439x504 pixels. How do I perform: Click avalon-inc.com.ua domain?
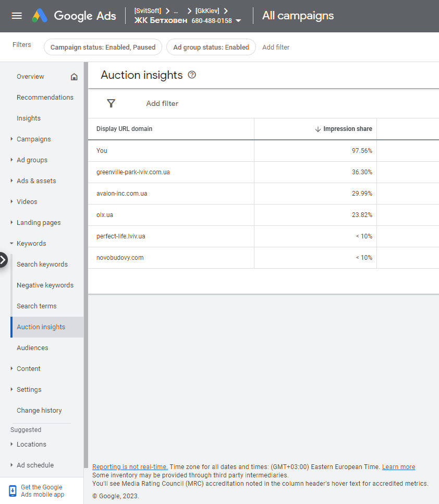click(x=121, y=194)
